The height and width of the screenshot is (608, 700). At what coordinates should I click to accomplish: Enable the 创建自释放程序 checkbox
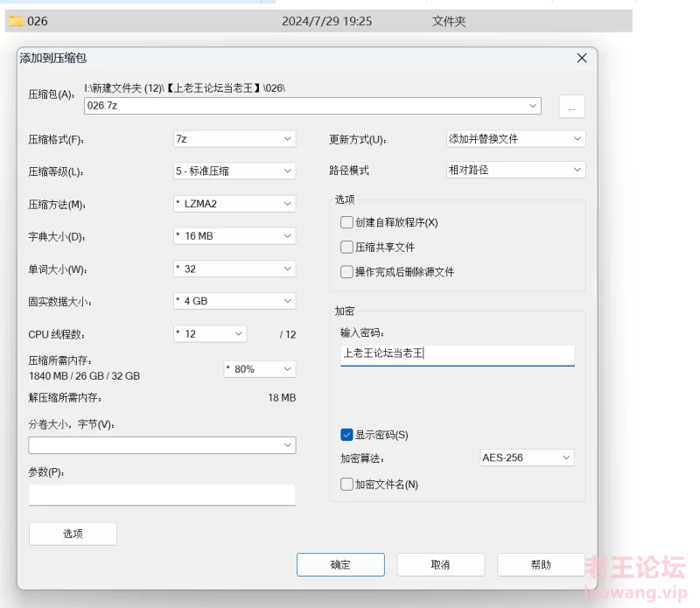[x=346, y=222]
